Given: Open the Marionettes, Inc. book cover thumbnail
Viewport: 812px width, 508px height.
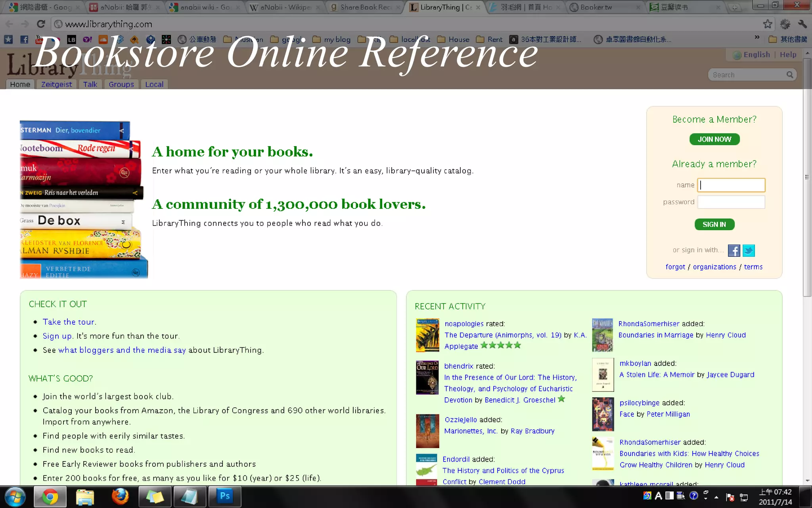Looking at the screenshot, I should [427, 431].
